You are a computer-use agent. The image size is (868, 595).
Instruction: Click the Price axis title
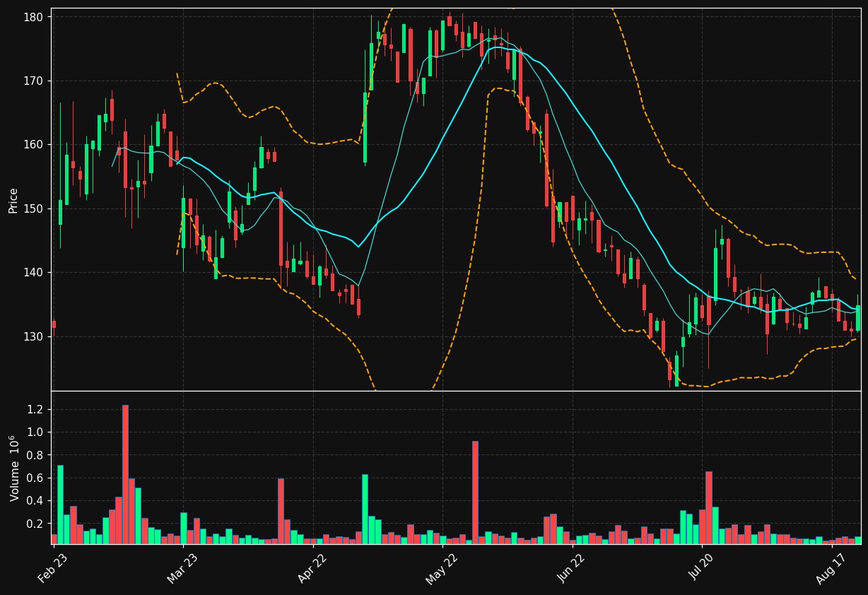pos(13,199)
